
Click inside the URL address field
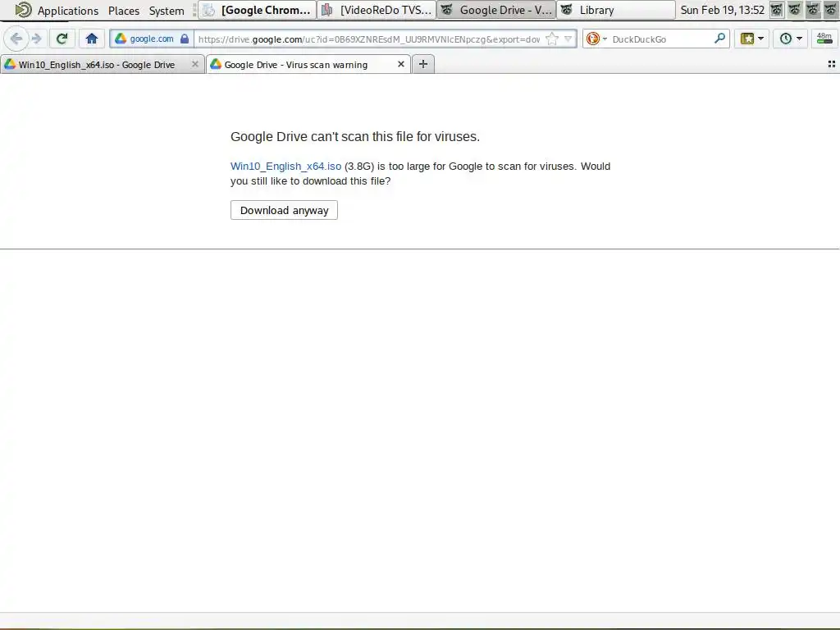[x=370, y=39]
